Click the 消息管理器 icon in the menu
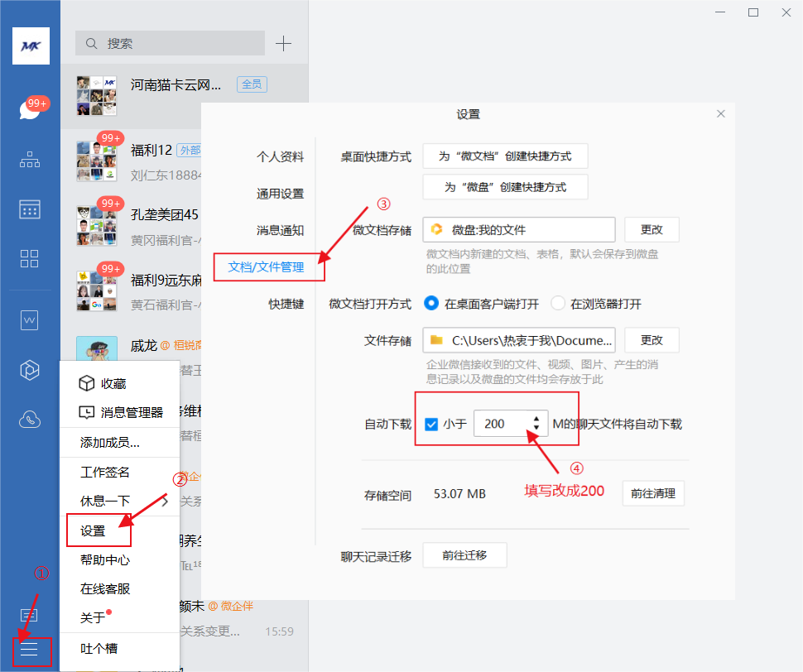803x672 pixels. coord(87,412)
